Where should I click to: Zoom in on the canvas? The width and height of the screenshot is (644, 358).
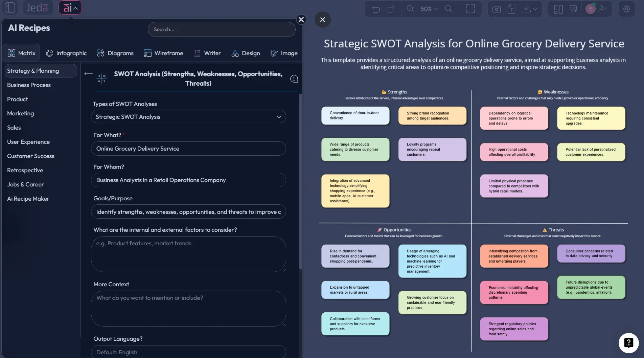[410, 9]
